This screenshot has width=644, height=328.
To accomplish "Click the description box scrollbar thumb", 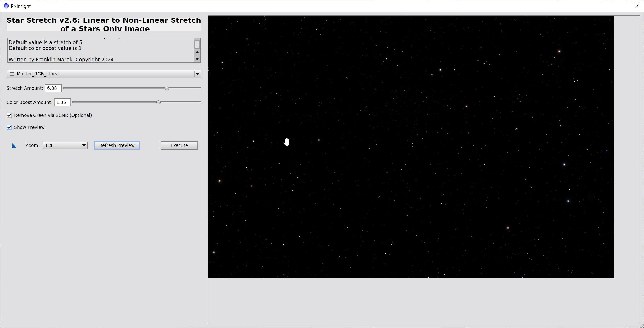I will (x=197, y=44).
